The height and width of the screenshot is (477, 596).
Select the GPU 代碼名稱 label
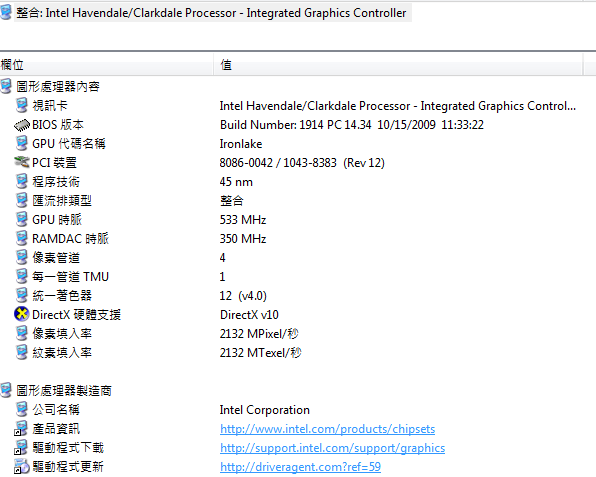coord(69,144)
